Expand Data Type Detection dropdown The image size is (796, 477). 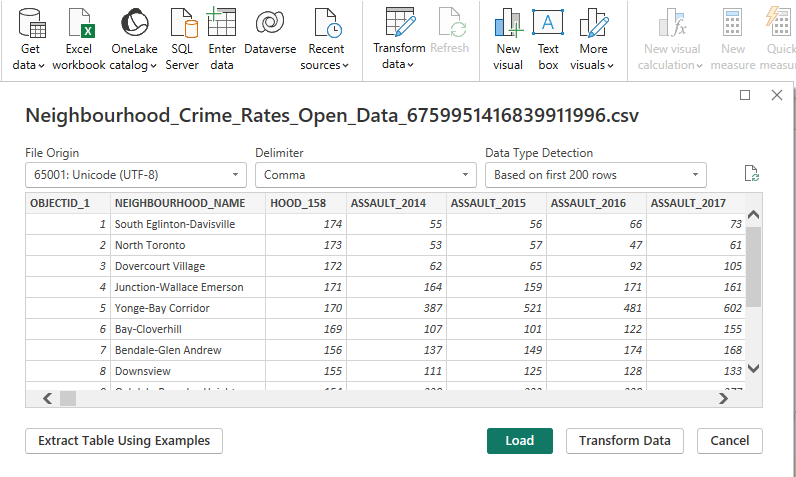(x=595, y=175)
